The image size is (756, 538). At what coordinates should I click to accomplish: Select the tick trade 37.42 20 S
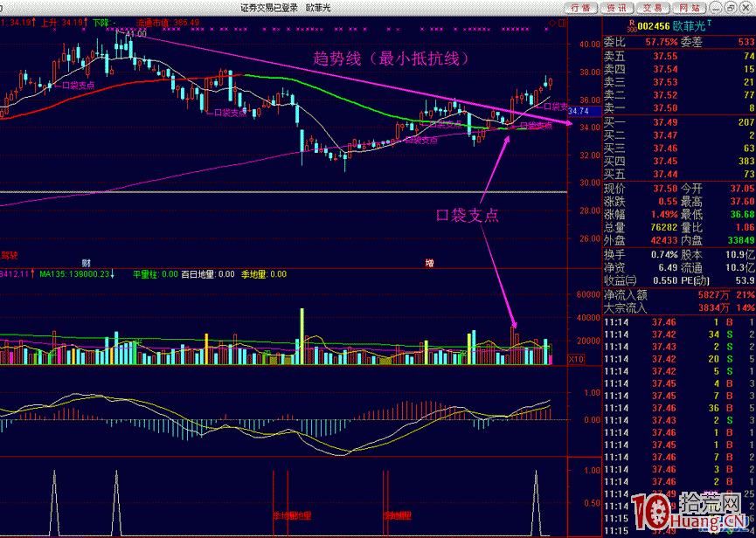[x=679, y=359]
